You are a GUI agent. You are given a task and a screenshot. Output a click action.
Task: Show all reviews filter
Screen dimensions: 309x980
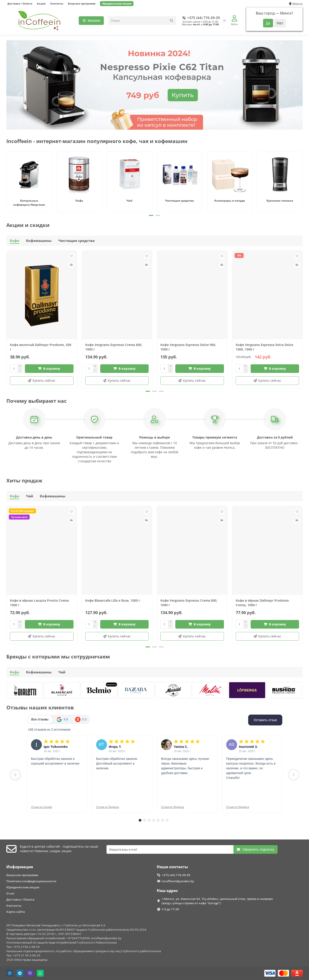pyautogui.click(x=40, y=719)
